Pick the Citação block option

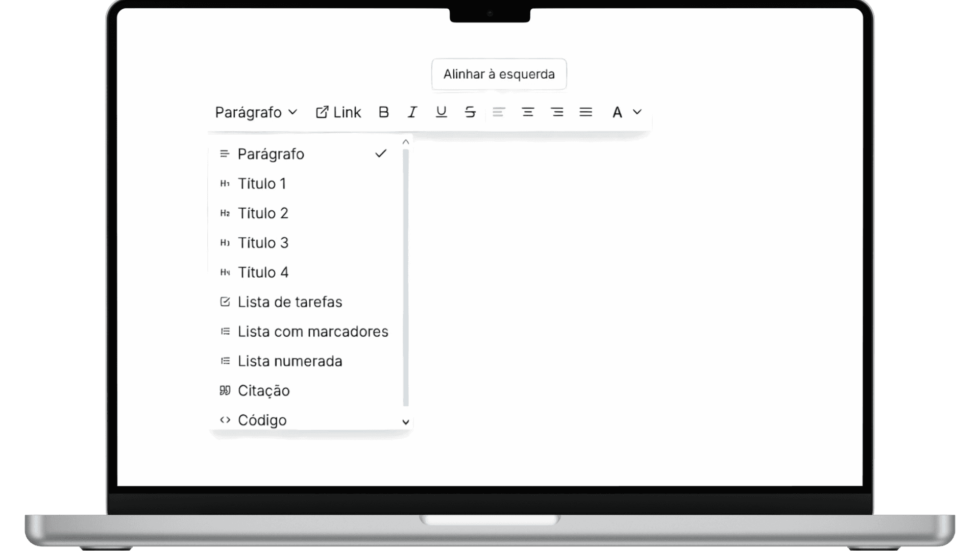pos(263,391)
